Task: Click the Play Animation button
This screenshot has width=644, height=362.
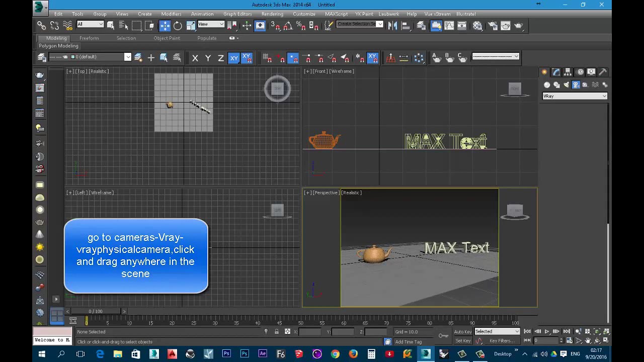Action: (x=547, y=331)
